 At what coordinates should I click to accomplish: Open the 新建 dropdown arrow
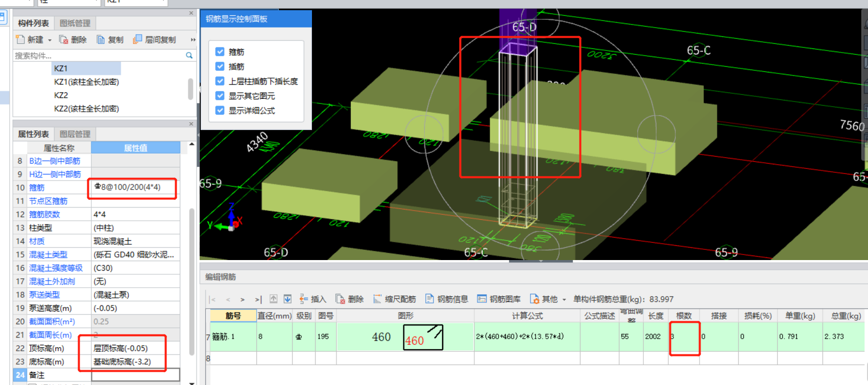coord(50,40)
